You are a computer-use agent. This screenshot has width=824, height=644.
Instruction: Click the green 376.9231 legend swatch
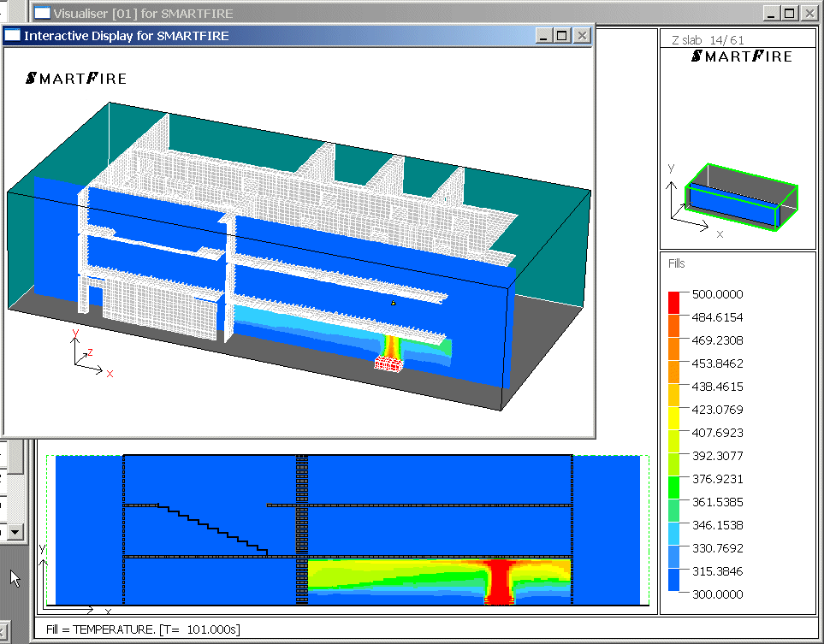[673, 487]
